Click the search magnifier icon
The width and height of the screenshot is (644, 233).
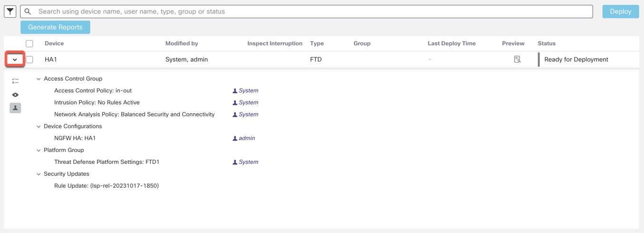pos(28,11)
